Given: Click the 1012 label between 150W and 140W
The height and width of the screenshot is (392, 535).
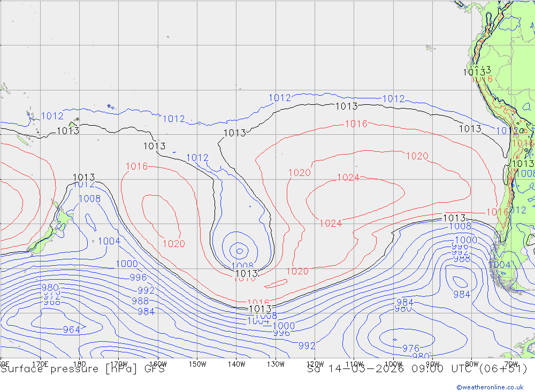Looking at the screenshot, I should [x=197, y=158].
